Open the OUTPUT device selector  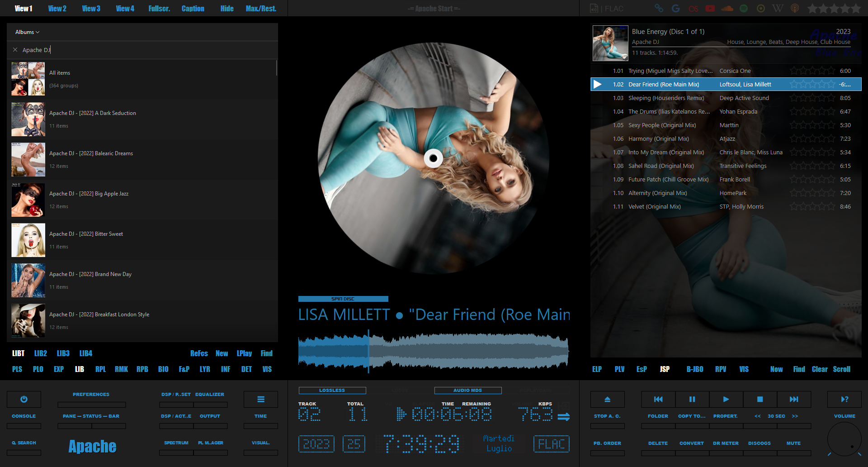[210, 416]
